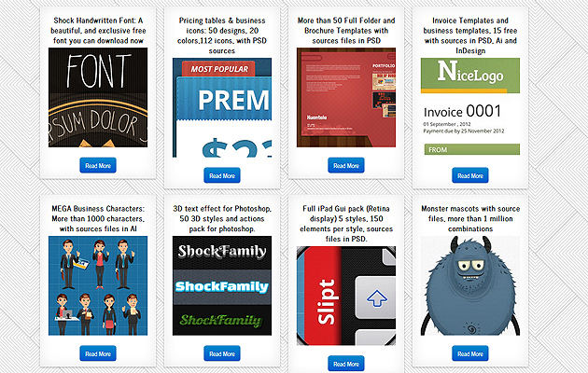The height and width of the screenshot is (373, 588).
Task: Click Read More below Monster mascots card
Action: click(469, 353)
